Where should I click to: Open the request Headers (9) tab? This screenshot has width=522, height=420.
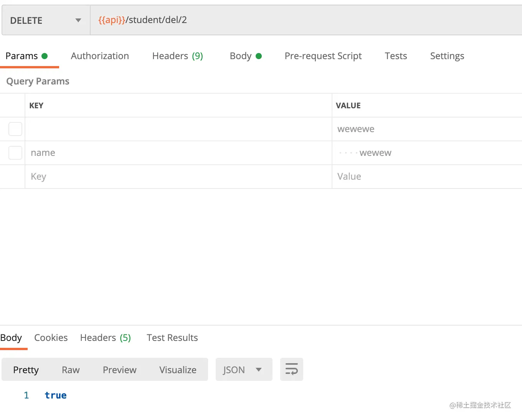(x=178, y=56)
